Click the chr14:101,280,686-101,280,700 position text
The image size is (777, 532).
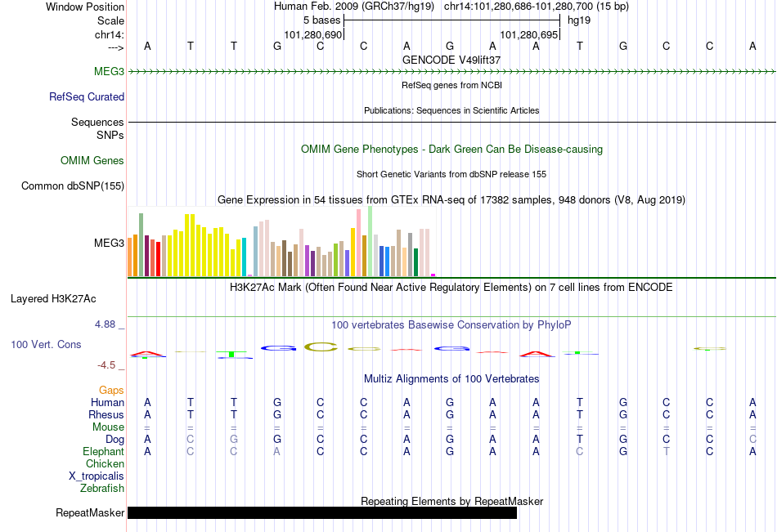(537, 7)
